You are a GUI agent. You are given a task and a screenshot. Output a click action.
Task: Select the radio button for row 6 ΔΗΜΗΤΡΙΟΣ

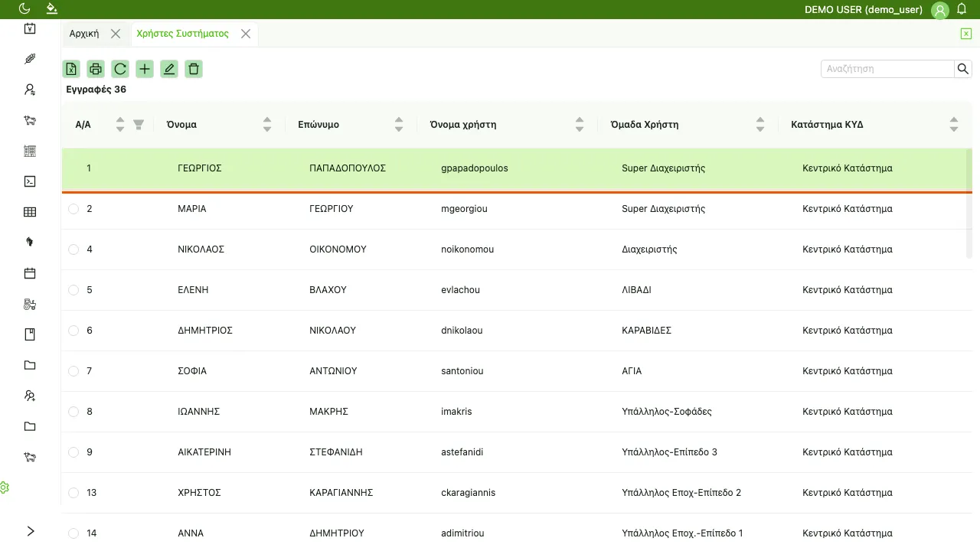73,331
